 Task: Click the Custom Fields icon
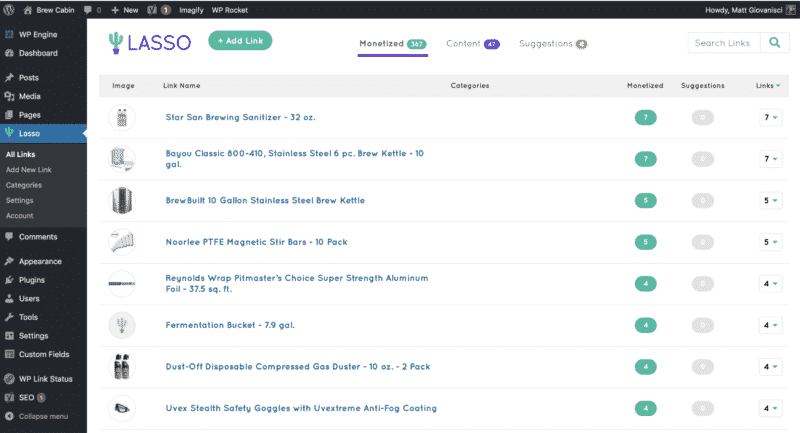(9, 354)
